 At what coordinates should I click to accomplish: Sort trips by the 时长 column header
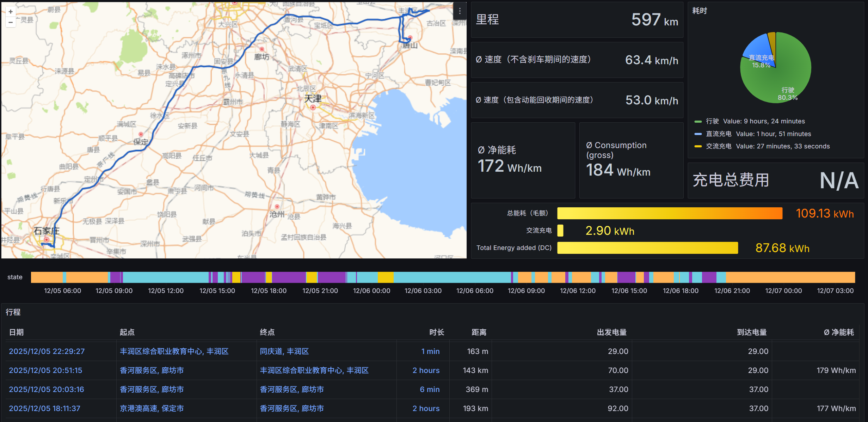pyautogui.click(x=437, y=332)
